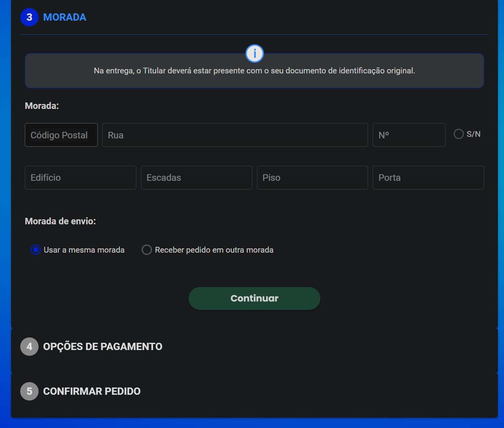Screen dimensions: 504x428
Task: Click the notice about Titular identification document
Action: click(x=254, y=71)
